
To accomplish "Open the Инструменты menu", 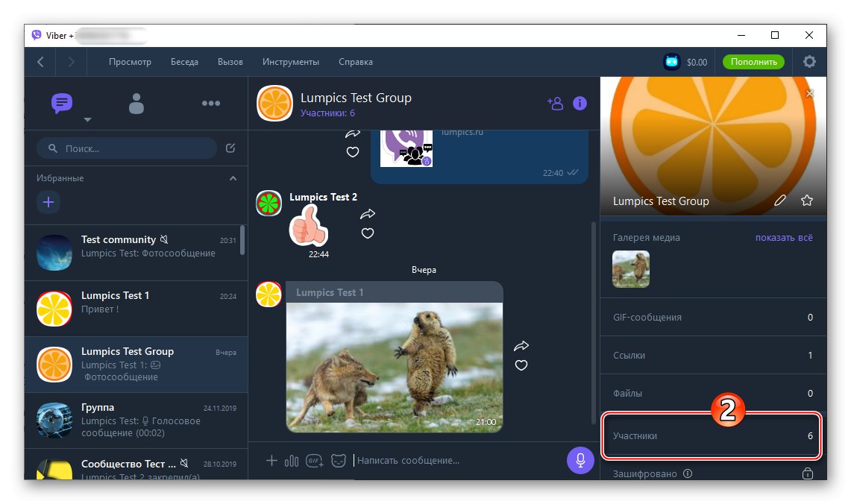I will (x=290, y=62).
